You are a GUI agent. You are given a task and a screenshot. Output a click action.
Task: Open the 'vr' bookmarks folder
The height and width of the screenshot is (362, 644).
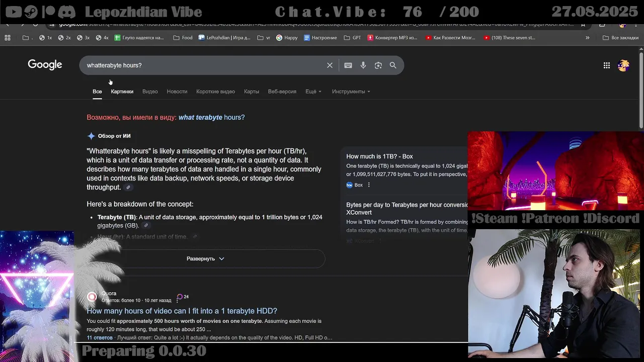pyautogui.click(x=264, y=38)
